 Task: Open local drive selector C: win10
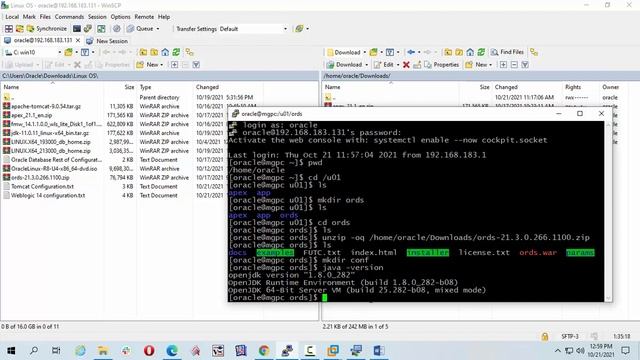pos(33,52)
